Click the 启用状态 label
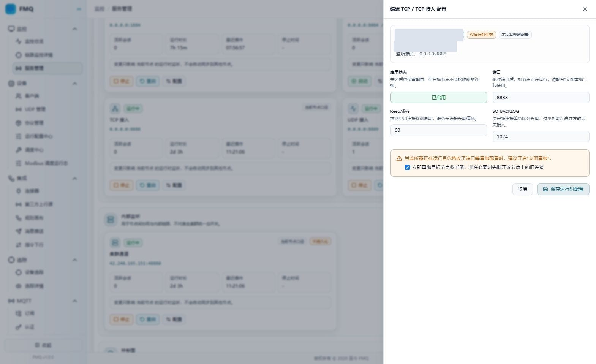 398,72
